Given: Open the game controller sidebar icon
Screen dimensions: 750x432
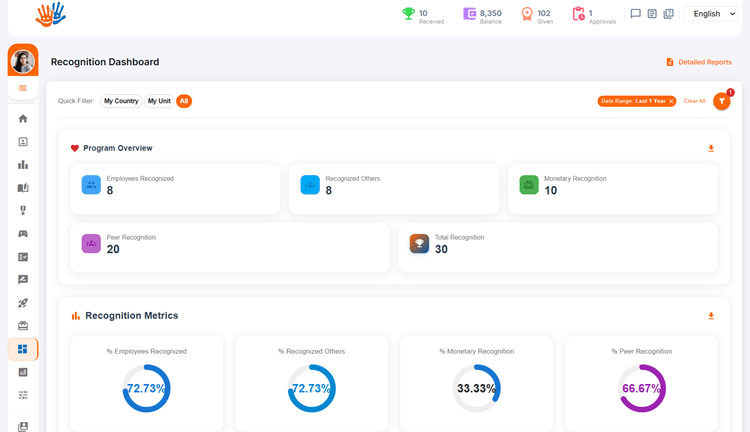Looking at the screenshot, I should pos(22,234).
